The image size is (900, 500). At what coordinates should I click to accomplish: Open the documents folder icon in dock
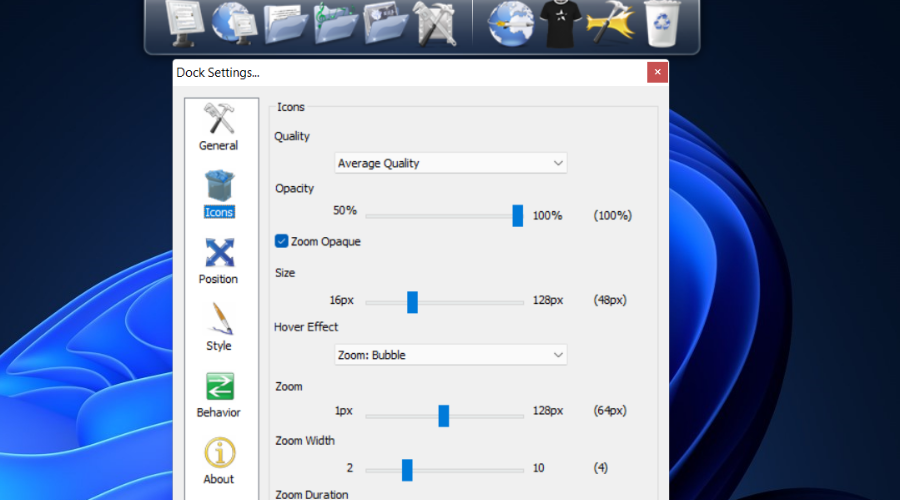(x=285, y=24)
